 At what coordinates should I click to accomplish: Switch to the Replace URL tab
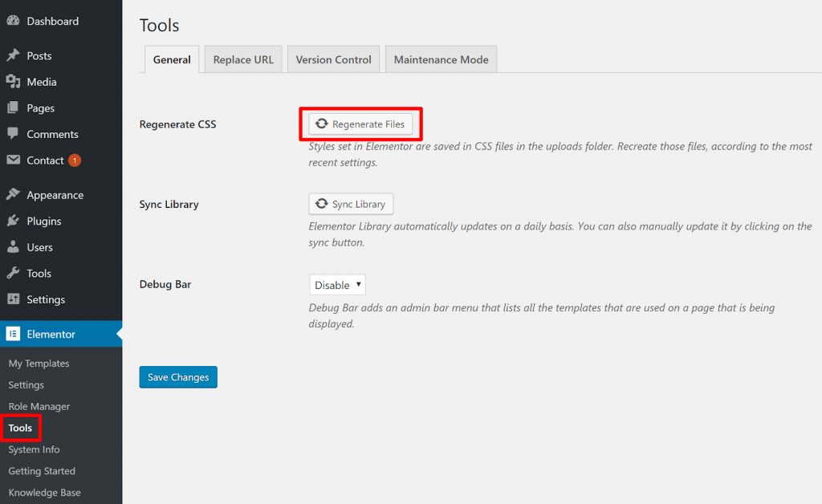[243, 60]
